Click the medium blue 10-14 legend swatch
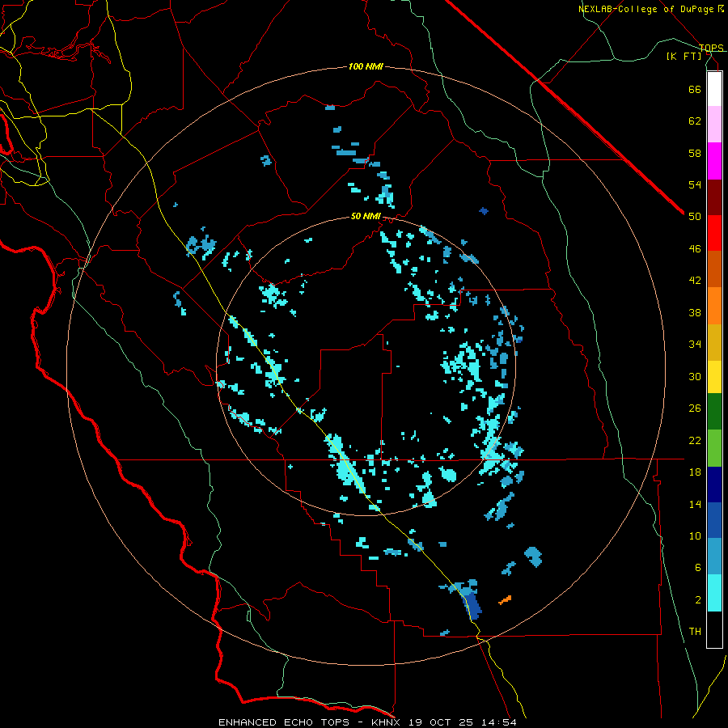Viewport: 728px width, 728px height. (714, 520)
